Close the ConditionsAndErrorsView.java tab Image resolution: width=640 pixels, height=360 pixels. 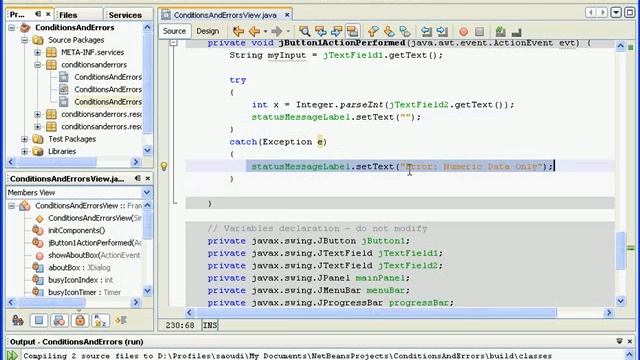pyautogui.click(x=287, y=15)
